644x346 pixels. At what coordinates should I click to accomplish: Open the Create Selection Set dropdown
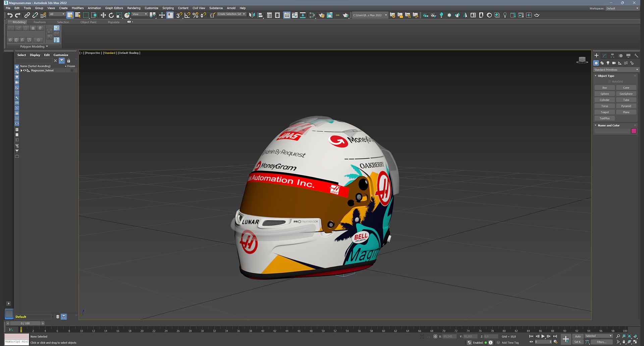coord(231,14)
